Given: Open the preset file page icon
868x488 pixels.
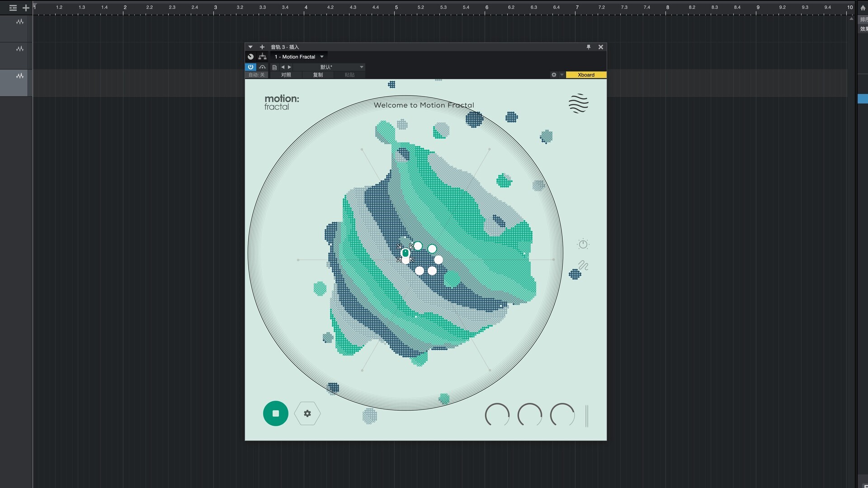Looking at the screenshot, I should click(x=274, y=67).
